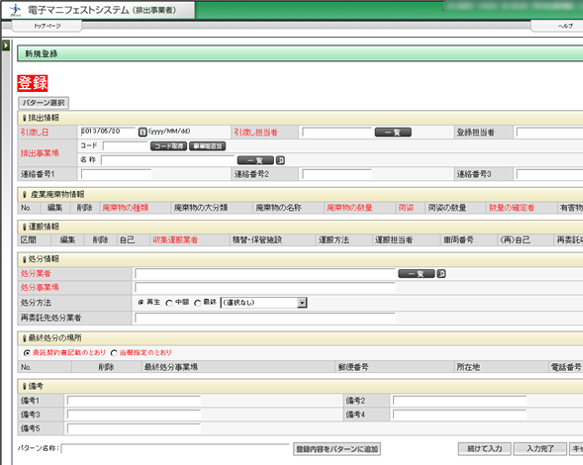Image resolution: width=583 pixels, height=465 pixels.
Task: Click the 備考1 input field
Action: coord(134,401)
